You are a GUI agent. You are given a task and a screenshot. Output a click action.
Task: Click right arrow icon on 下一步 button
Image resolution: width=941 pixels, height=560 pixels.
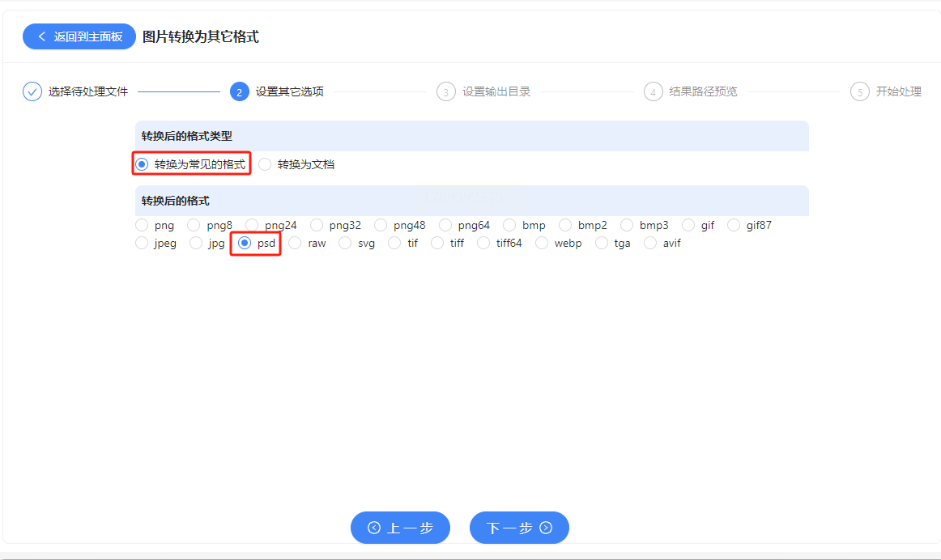pos(546,528)
